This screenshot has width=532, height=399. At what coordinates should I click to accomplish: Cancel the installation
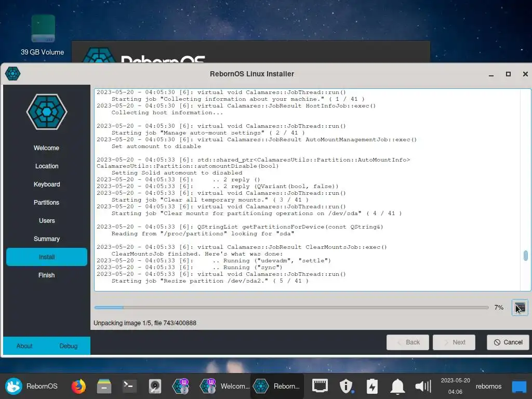[x=508, y=342]
